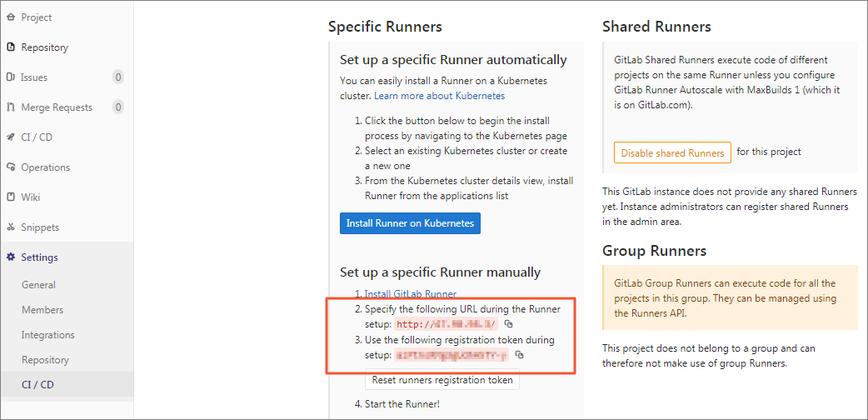Click the Settings gear icon
Image resolution: width=868 pixels, height=420 pixels.
click(x=10, y=257)
